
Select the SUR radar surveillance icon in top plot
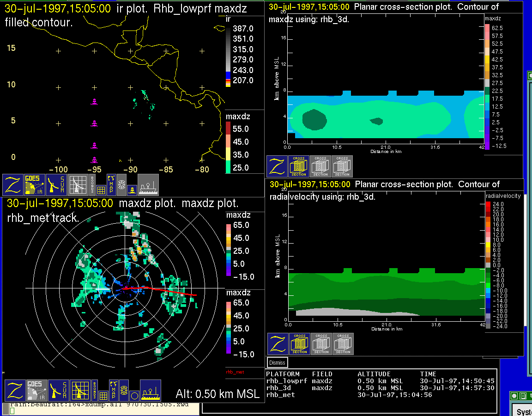(x=56, y=185)
